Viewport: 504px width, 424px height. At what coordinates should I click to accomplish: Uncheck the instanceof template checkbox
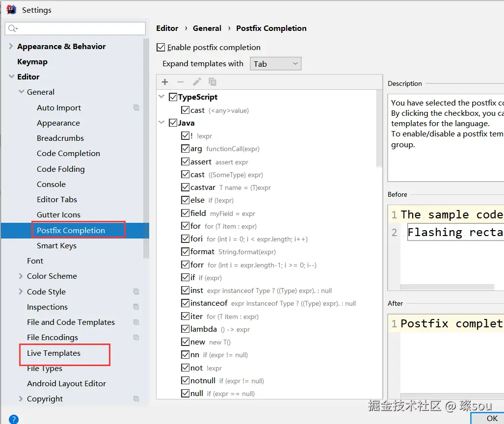click(185, 303)
